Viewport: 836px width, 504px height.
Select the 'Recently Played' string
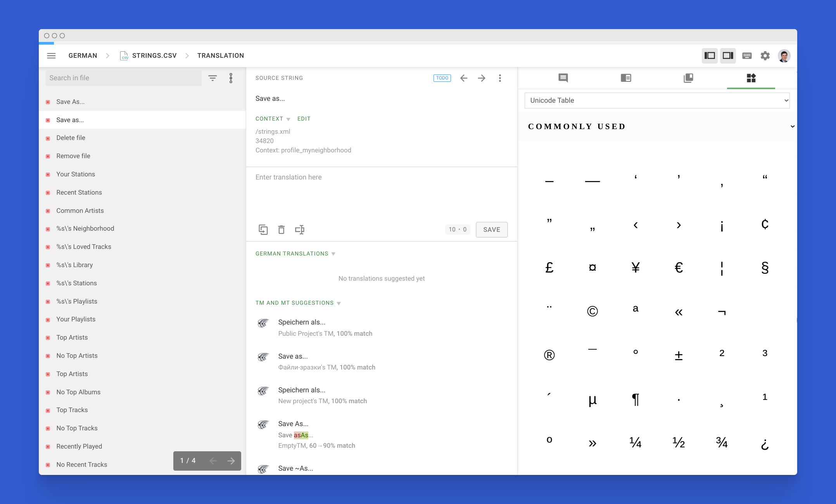[x=142, y=447]
